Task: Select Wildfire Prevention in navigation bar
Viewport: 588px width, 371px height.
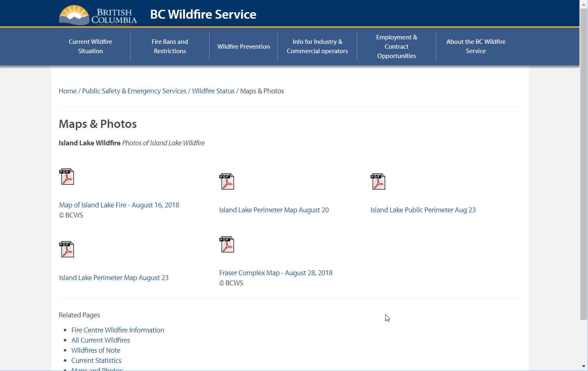Action: (x=243, y=47)
